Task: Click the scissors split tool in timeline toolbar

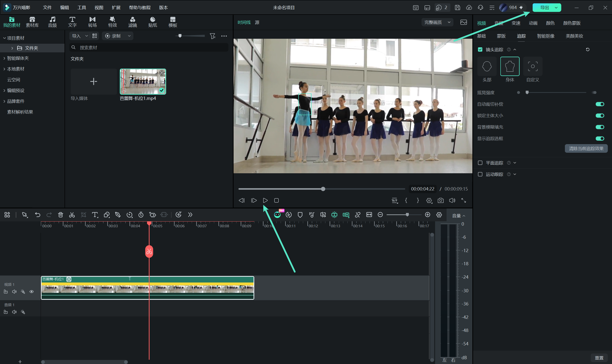Action: [72, 215]
